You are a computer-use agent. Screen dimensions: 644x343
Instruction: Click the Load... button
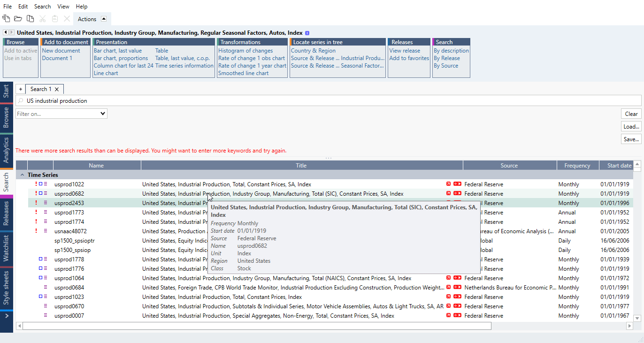pyautogui.click(x=631, y=126)
